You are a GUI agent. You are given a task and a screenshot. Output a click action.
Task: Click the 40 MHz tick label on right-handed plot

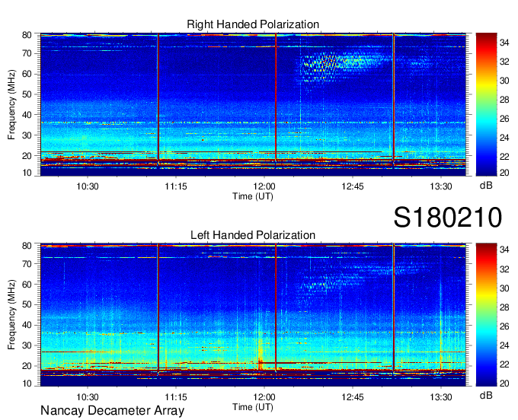[27, 114]
